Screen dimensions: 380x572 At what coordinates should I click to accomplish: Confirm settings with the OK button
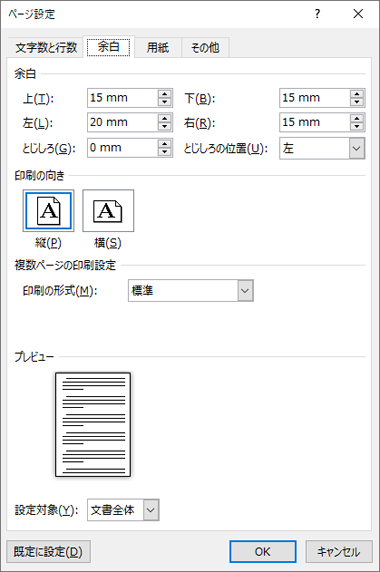263,552
